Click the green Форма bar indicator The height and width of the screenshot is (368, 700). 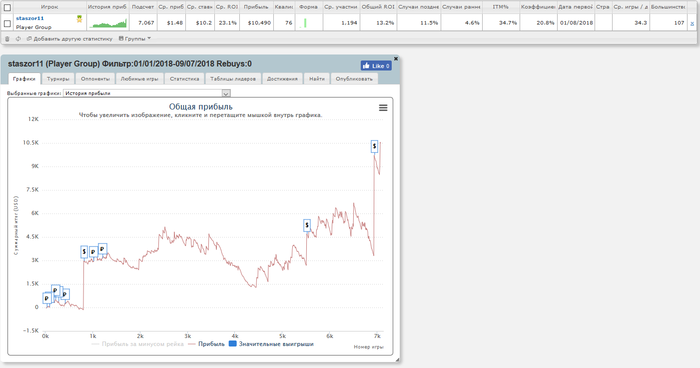point(305,23)
